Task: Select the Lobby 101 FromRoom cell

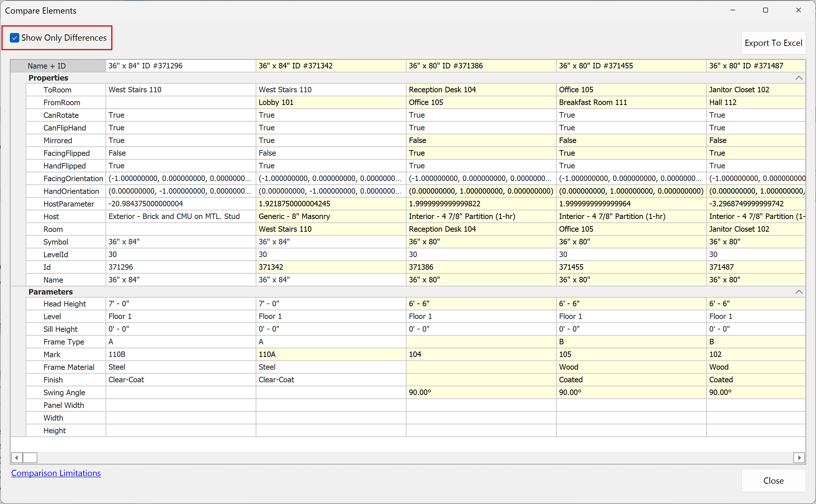Action: (x=331, y=103)
